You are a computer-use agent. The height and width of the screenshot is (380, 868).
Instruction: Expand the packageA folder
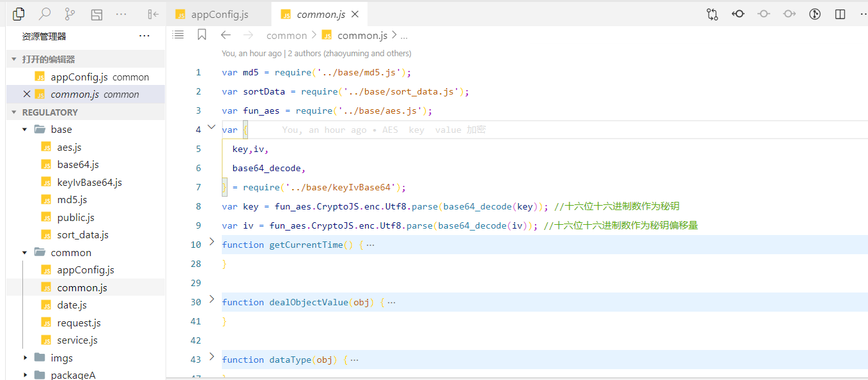pos(25,375)
